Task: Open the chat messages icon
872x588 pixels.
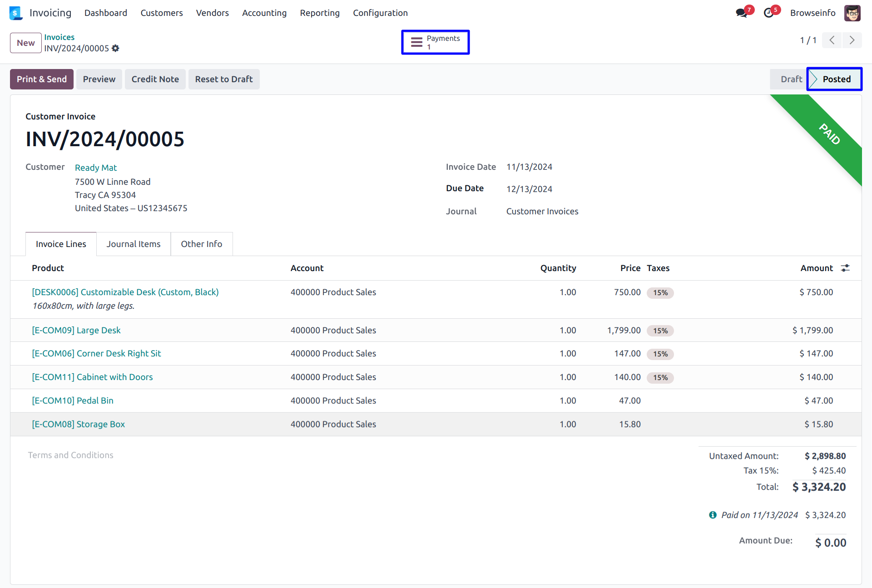Action: point(741,13)
